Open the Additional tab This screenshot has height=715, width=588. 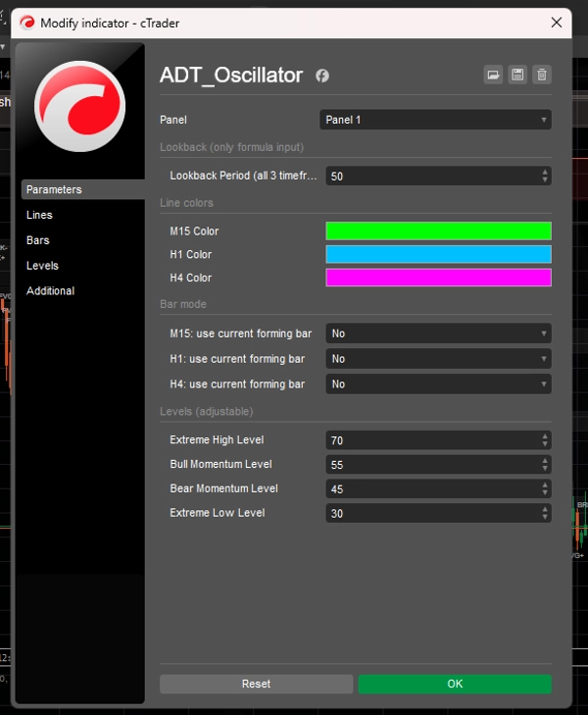coord(50,291)
